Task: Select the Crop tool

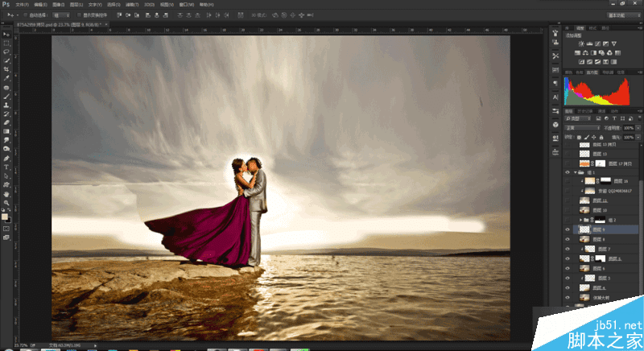Action: [x=6, y=69]
